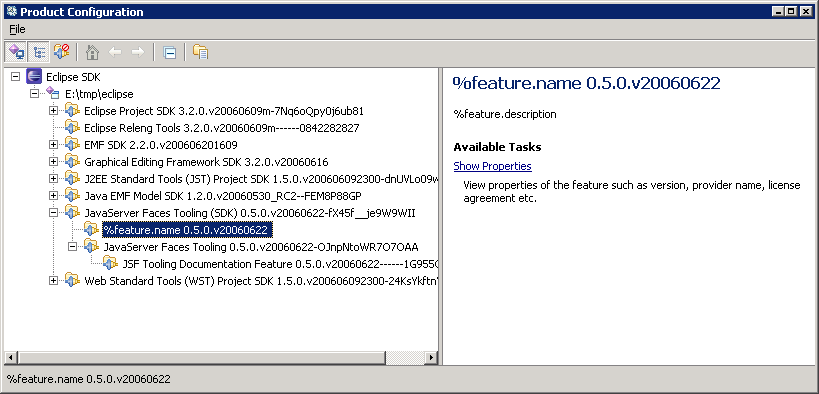Screen dimensions: 819x394
Task: Click the JavaServer Faces Tooling 0.5.0 child feature icon
Action: pyautogui.click(x=91, y=246)
